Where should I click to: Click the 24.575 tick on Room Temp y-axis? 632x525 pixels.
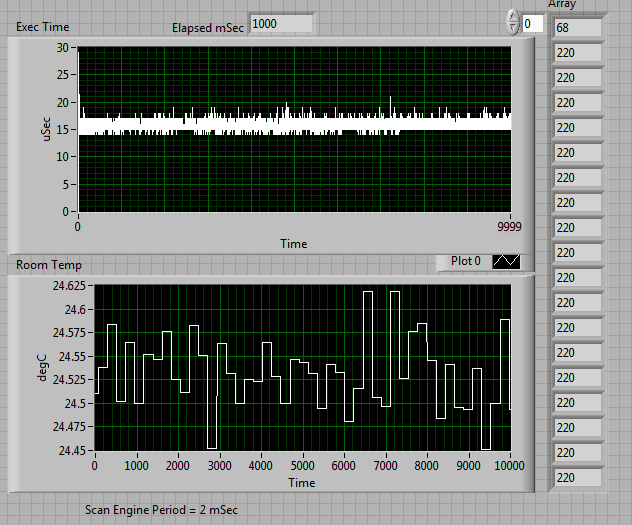(69, 333)
